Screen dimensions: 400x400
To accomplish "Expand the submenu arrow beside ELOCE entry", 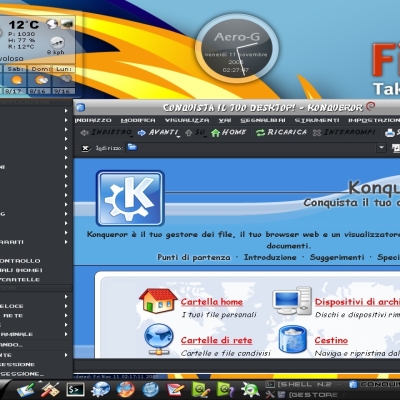I will [x=66, y=306].
